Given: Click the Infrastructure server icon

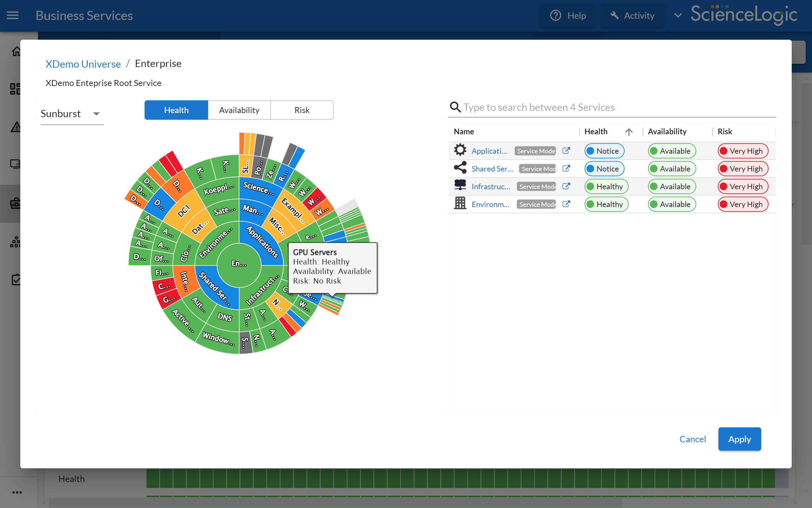Looking at the screenshot, I should pos(460,185).
